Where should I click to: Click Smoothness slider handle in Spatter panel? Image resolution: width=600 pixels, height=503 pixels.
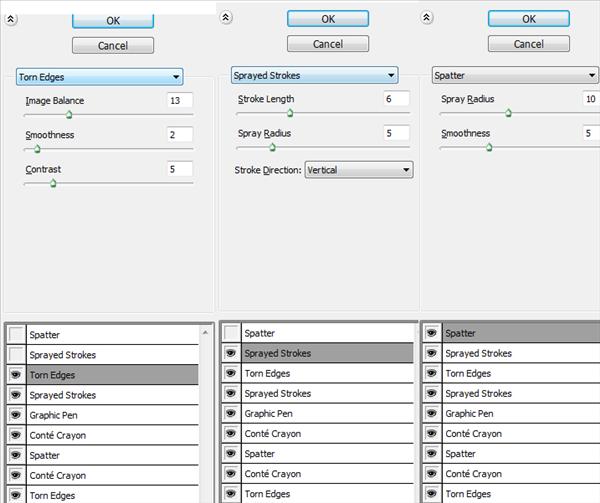pos(489,147)
